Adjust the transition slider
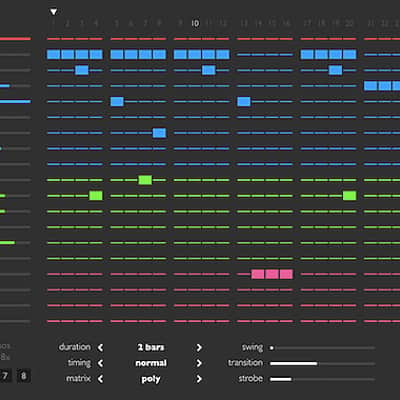 click(322, 363)
